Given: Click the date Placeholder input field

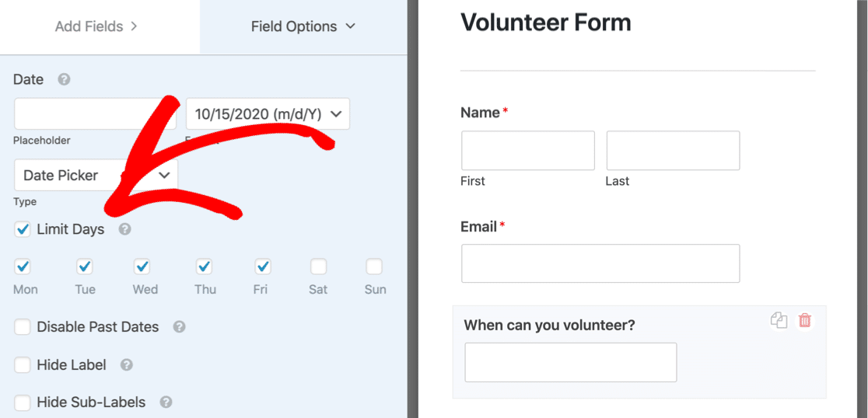Looking at the screenshot, I should pyautogui.click(x=95, y=114).
